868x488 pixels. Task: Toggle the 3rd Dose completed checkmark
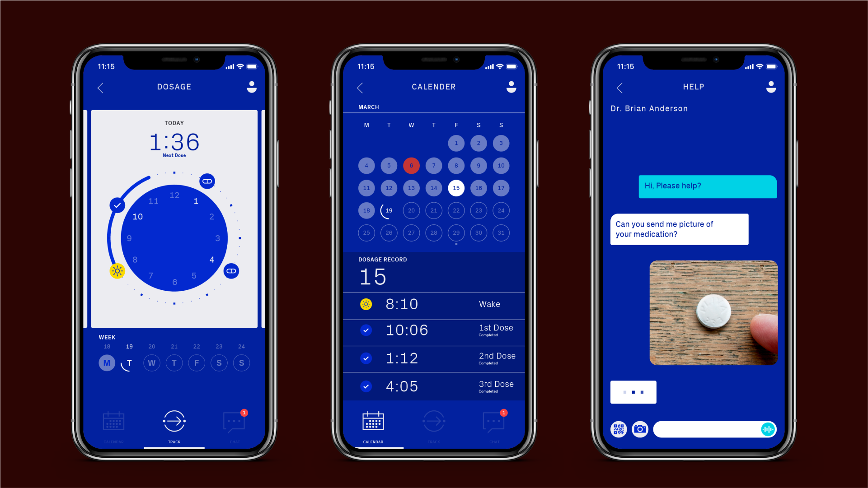366,387
